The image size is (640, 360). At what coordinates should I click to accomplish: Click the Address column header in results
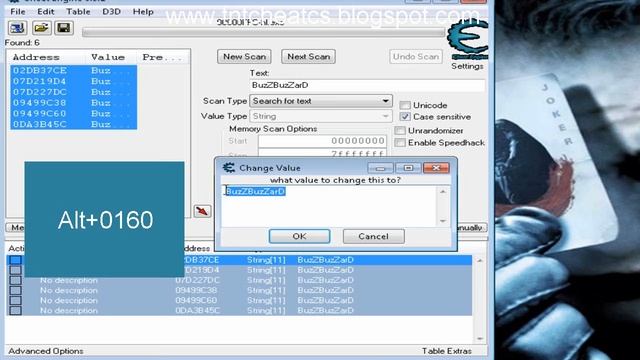pyautogui.click(x=36, y=57)
